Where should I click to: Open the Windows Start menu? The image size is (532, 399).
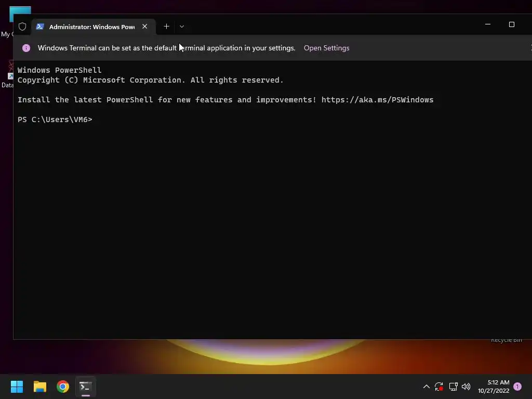tap(17, 387)
